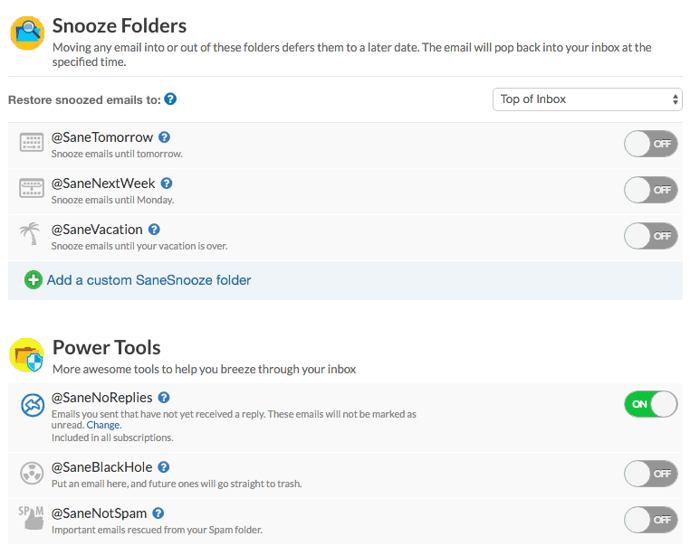Click the help icon next to @SaneTomorrow

point(164,138)
